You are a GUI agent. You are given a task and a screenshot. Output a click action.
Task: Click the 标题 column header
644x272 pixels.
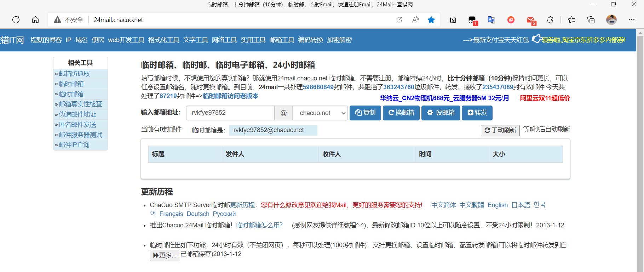(185, 154)
